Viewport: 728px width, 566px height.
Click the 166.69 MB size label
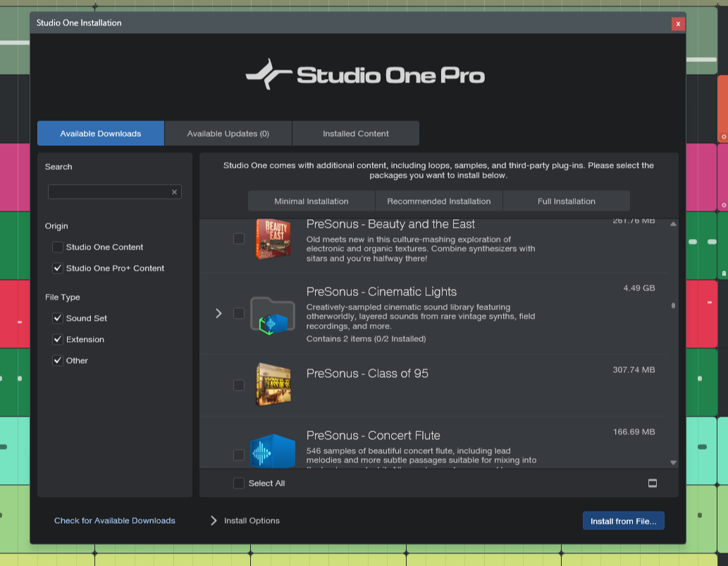pyautogui.click(x=634, y=432)
